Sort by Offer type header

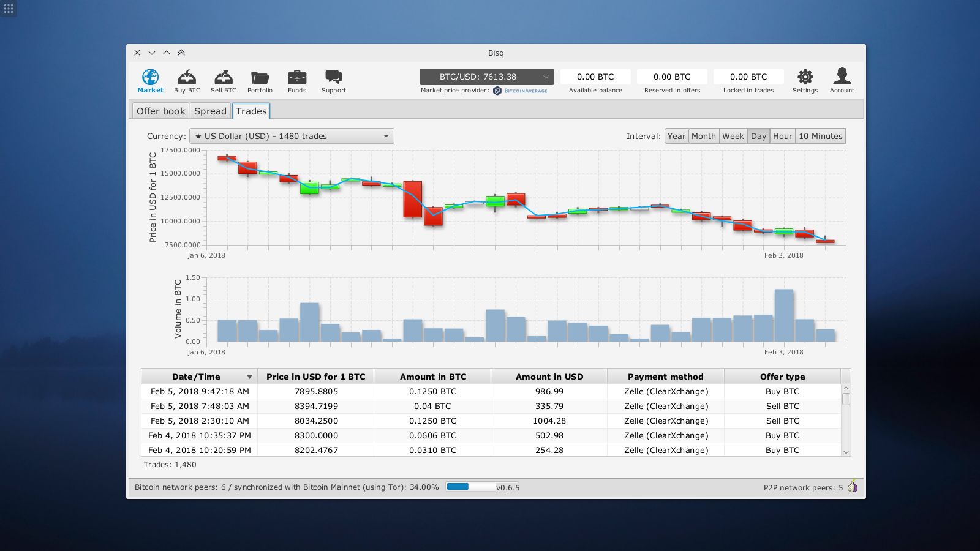pos(783,377)
